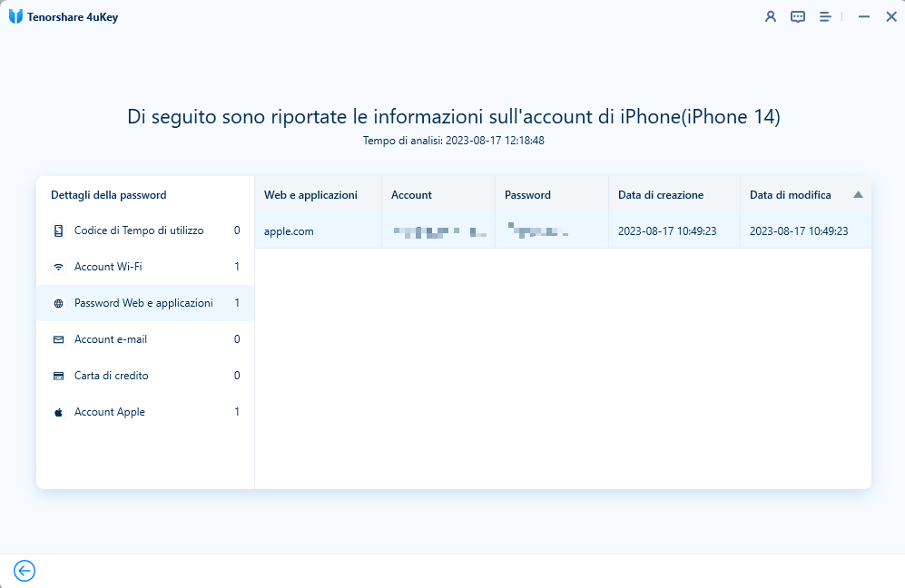The image size is (905, 588).
Task: Select Codice di Tempo di utilizzo category
Action: click(145, 230)
